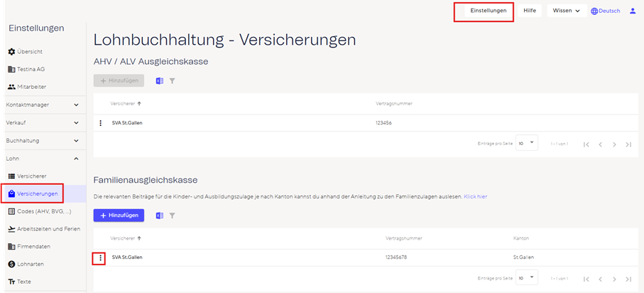
Task: Open the Wissen dropdown menu
Action: click(567, 11)
